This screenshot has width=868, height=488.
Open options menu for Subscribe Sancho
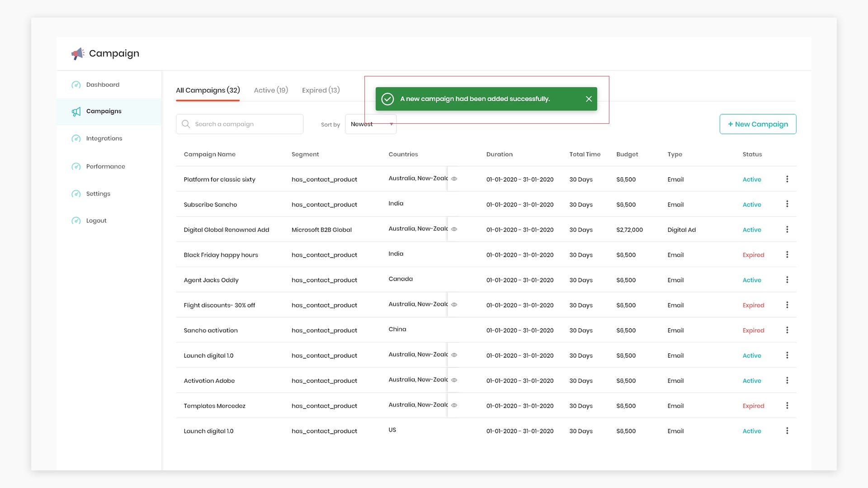pyautogui.click(x=787, y=204)
